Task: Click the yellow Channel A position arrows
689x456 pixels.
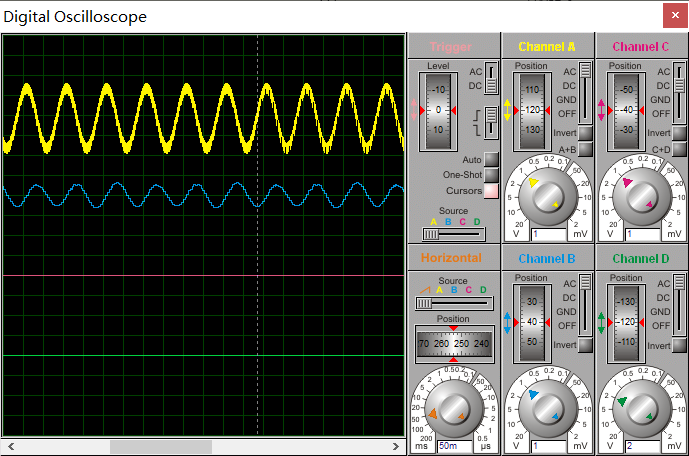Action: pos(508,110)
